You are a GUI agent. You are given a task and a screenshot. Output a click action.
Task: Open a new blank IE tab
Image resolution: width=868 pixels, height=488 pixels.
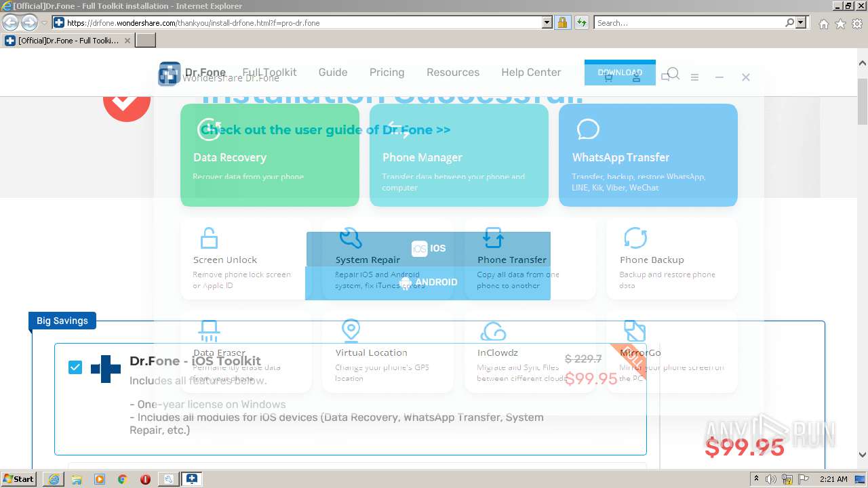point(146,41)
